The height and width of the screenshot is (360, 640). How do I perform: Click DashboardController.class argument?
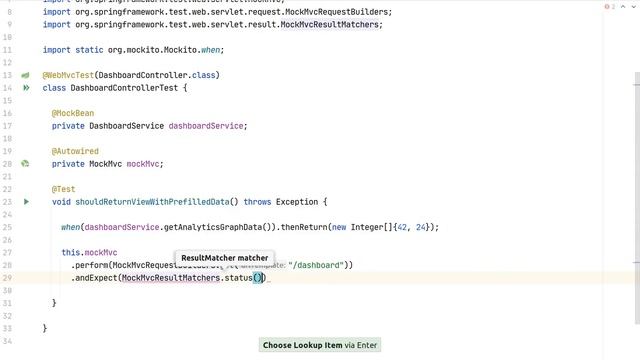click(157, 75)
